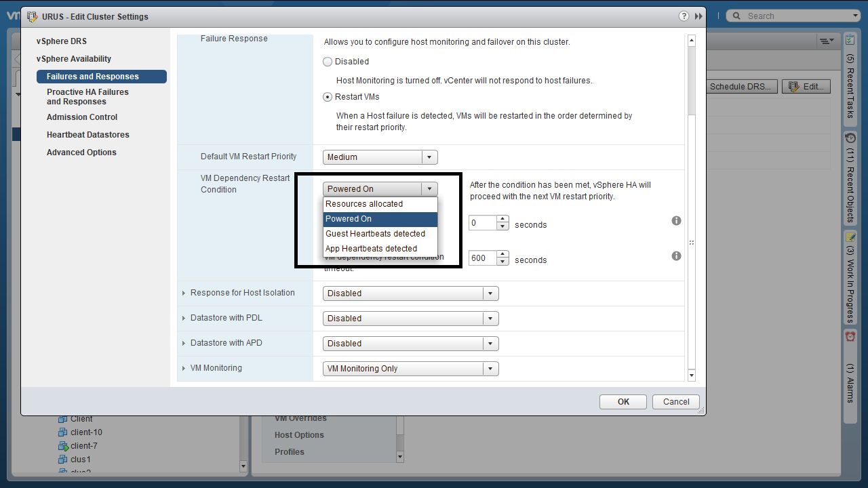Select the Disabled failure response radio button
868x488 pixels.
(x=328, y=62)
